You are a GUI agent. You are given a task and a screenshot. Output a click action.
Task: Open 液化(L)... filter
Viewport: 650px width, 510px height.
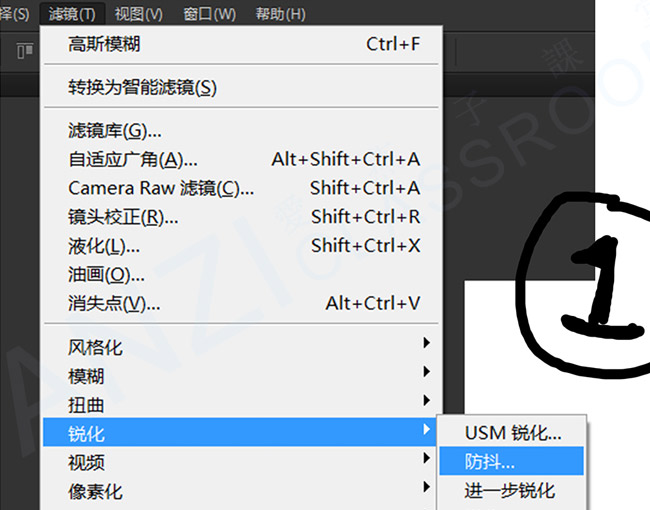point(241,246)
